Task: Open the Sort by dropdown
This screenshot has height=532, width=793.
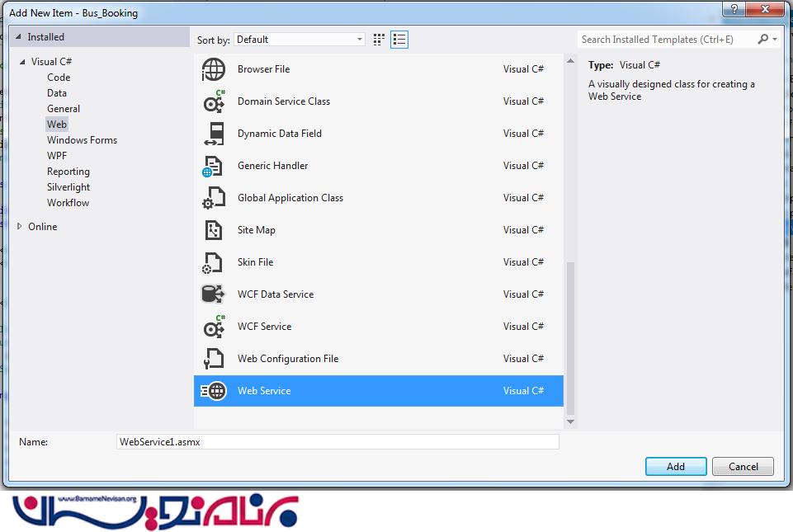Action: point(300,40)
